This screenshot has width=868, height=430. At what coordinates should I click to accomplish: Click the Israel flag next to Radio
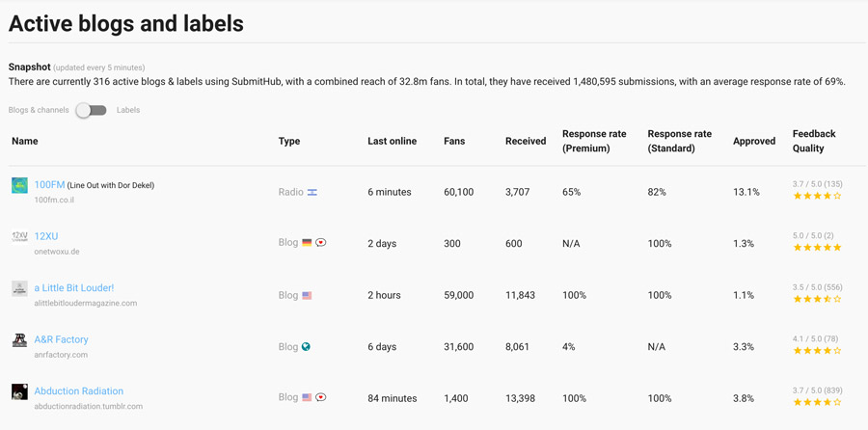[x=312, y=193]
